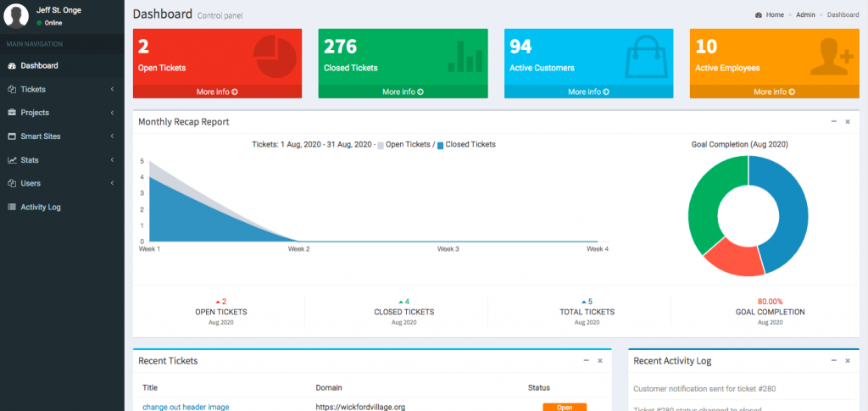
Task: Click the orange Open status badge
Action: pyautogui.click(x=564, y=407)
